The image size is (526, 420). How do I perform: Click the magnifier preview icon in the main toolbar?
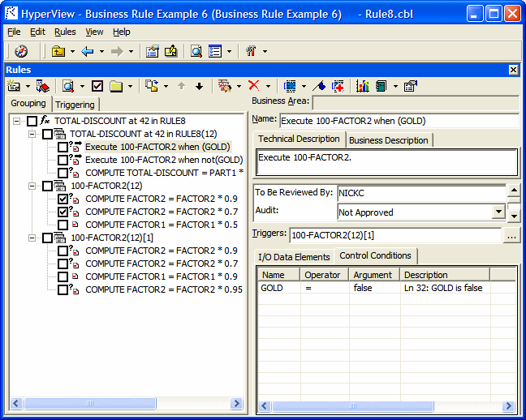[196, 51]
